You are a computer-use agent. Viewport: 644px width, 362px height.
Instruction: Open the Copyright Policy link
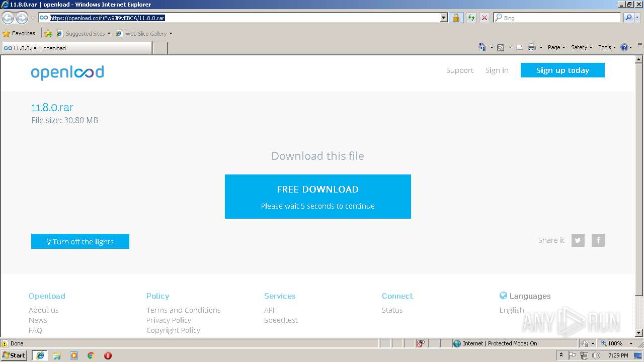point(173,330)
